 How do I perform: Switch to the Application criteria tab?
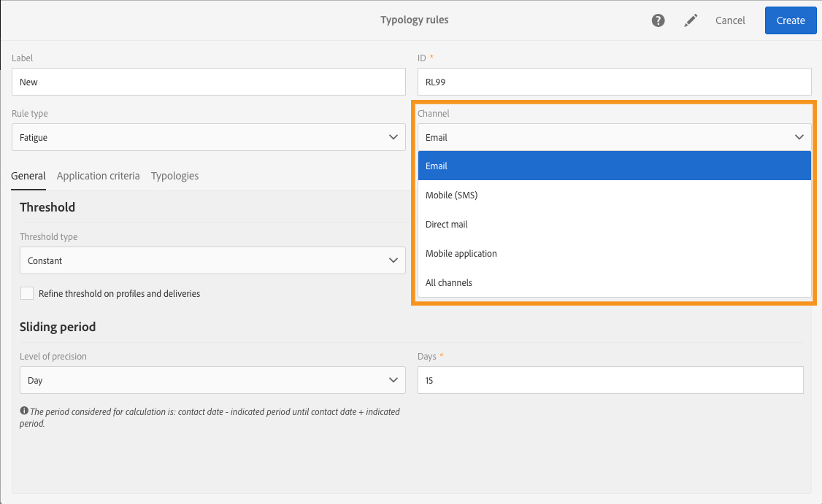point(98,176)
